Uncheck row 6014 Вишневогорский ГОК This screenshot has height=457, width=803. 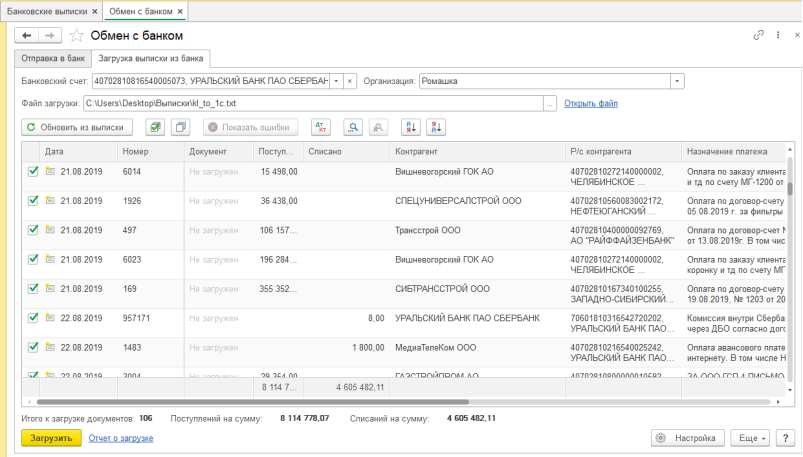point(33,171)
